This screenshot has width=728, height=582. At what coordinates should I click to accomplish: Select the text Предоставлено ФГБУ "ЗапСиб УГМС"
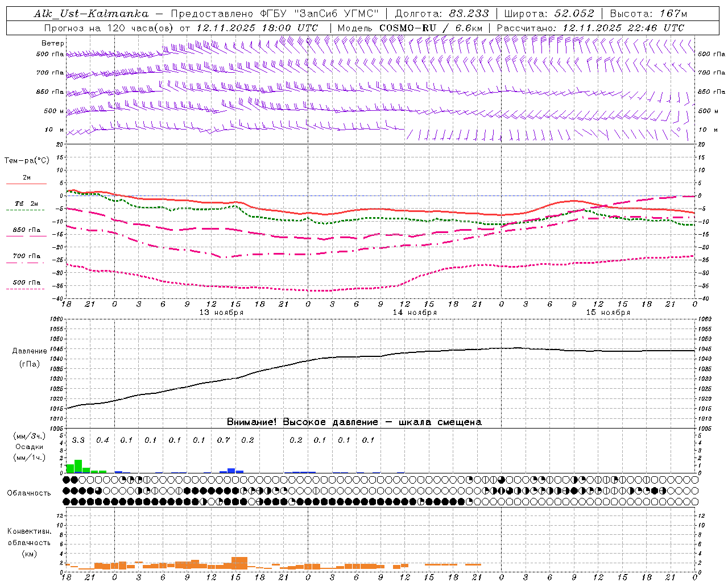[x=275, y=14]
